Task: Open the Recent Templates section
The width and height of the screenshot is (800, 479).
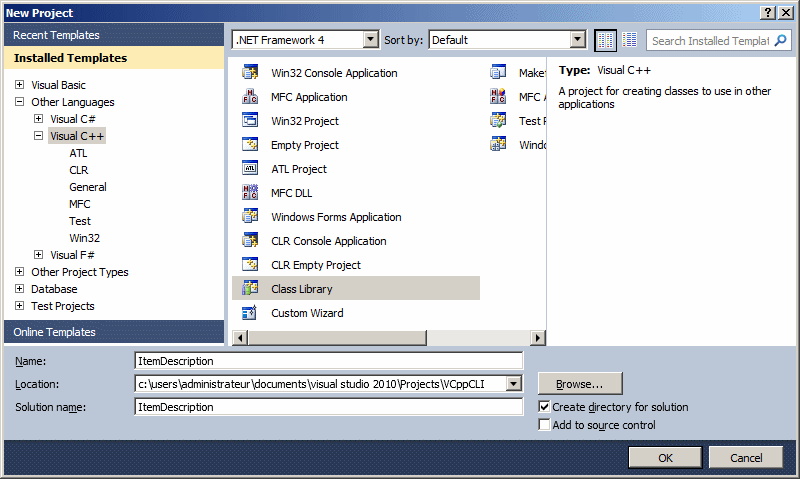Action: click(114, 35)
